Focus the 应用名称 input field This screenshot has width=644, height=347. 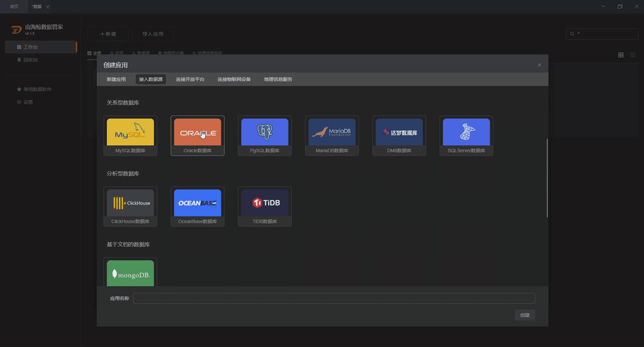coord(334,298)
